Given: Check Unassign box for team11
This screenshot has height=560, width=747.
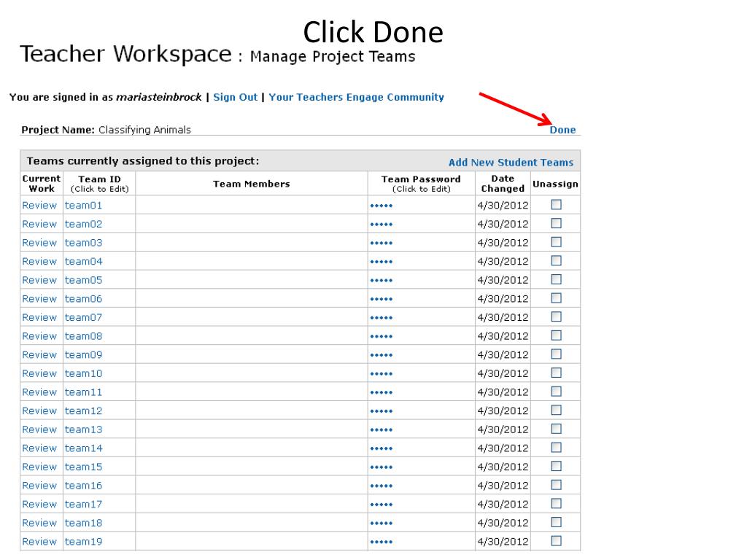Looking at the screenshot, I should pyautogui.click(x=556, y=392).
